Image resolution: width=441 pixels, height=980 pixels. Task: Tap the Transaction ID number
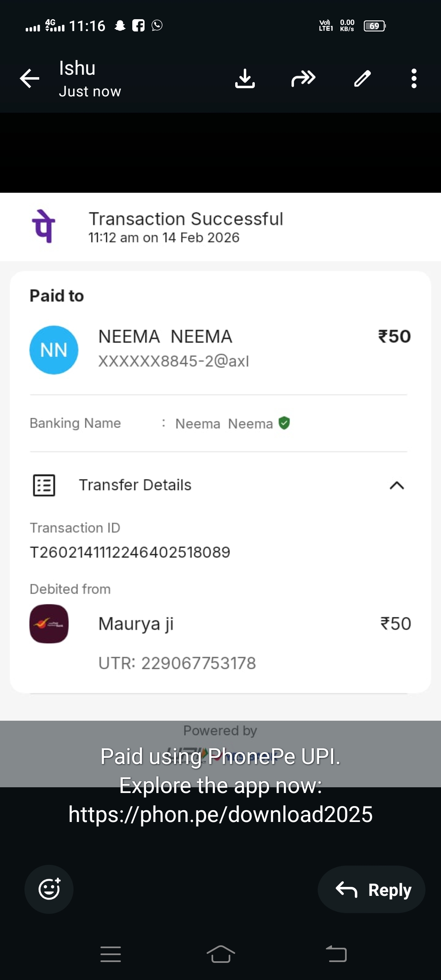click(130, 552)
